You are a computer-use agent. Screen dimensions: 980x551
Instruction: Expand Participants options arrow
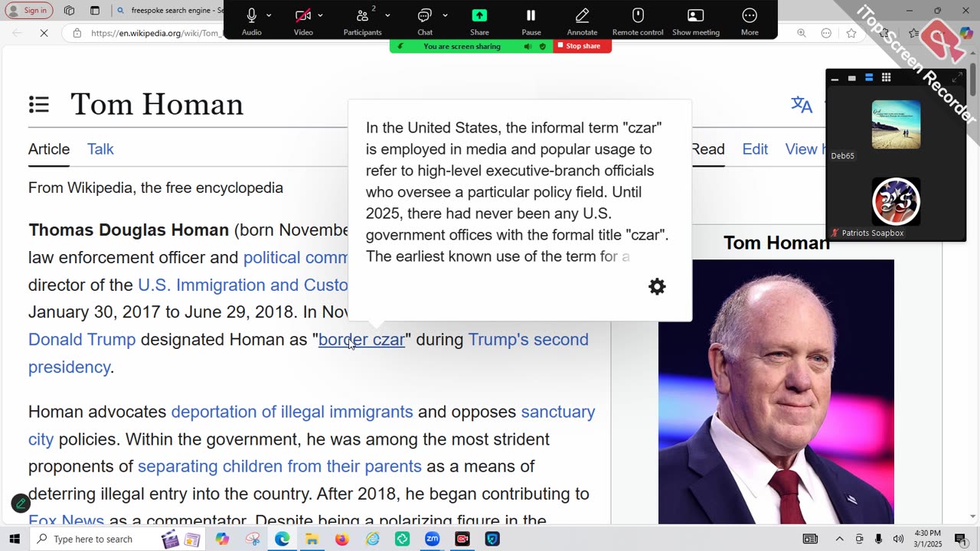click(387, 15)
